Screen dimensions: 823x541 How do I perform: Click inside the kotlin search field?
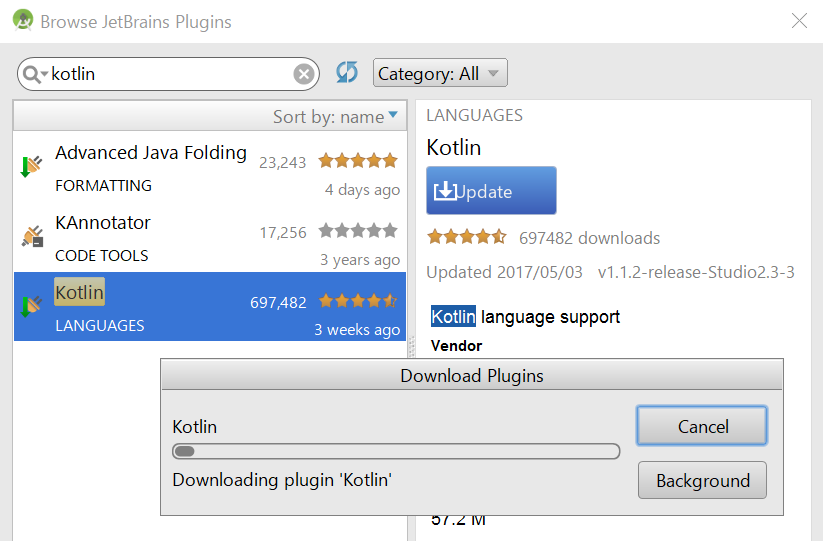(x=168, y=74)
